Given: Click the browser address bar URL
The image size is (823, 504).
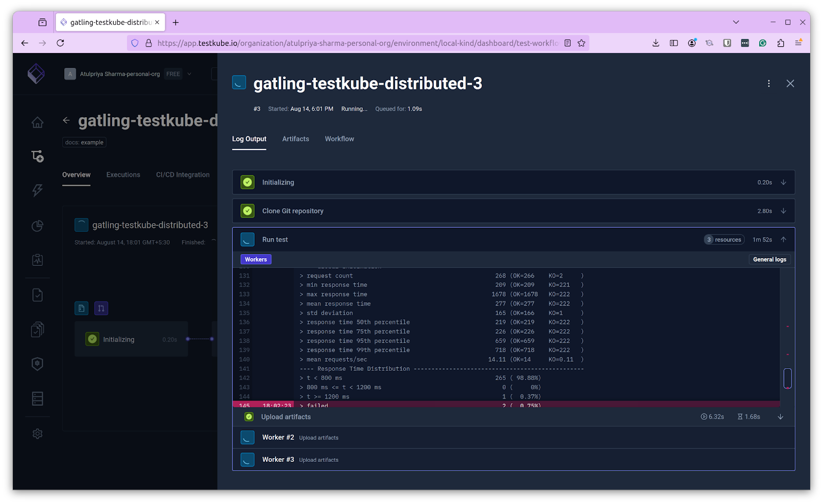Looking at the screenshot, I should (x=357, y=43).
